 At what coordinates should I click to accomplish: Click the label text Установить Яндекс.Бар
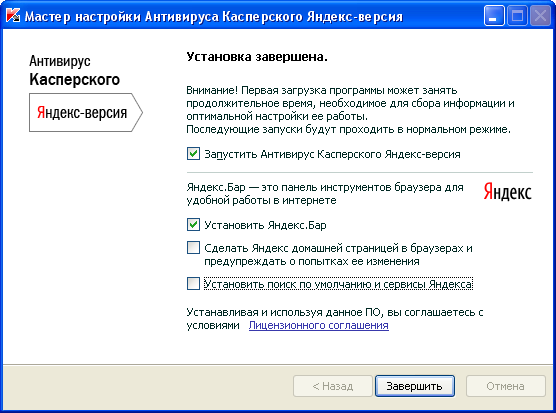(265, 225)
